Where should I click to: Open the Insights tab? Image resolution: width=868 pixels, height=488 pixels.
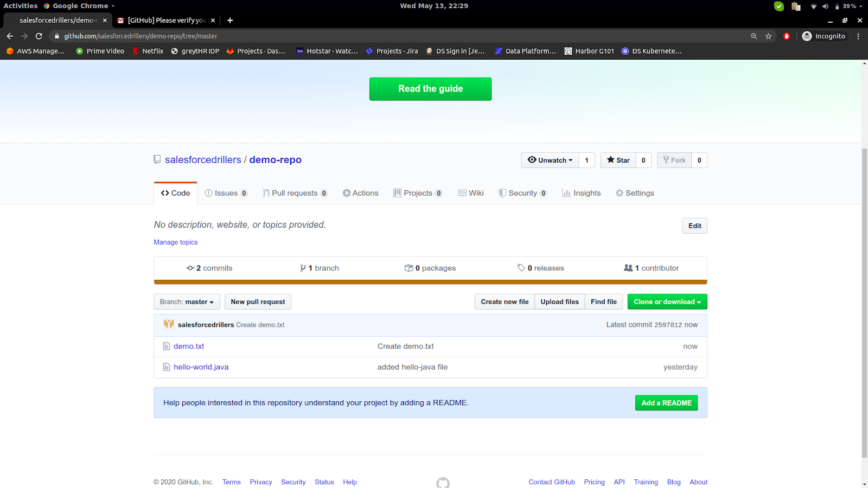click(x=582, y=193)
